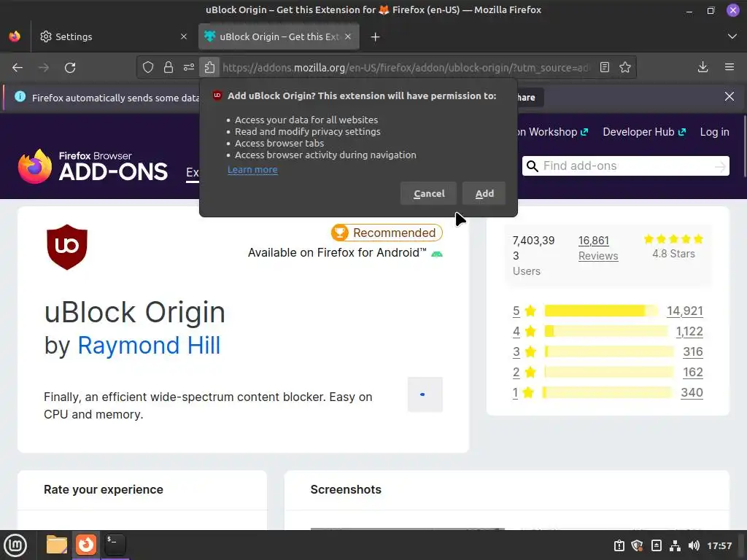The height and width of the screenshot is (560, 747).
Task: Open the 316 three-star review count
Action: coord(693,352)
